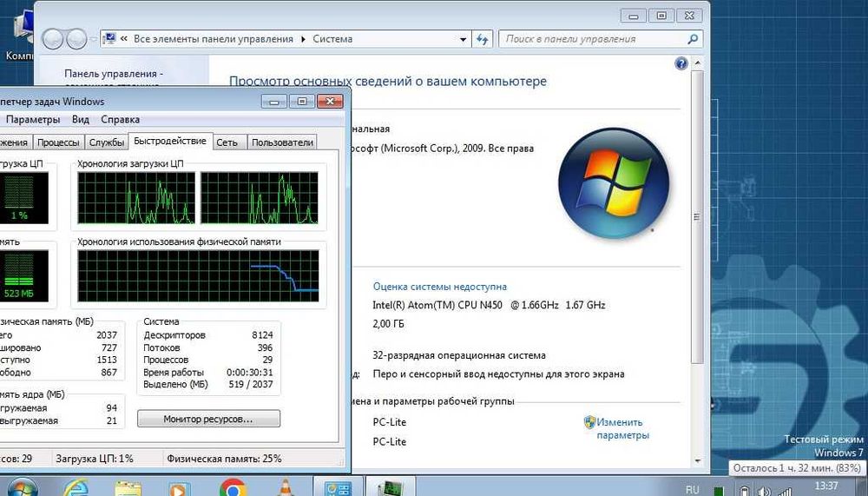The width and height of the screenshot is (868, 496).
Task: Click the control panel icon in address bar
Action: (x=109, y=39)
